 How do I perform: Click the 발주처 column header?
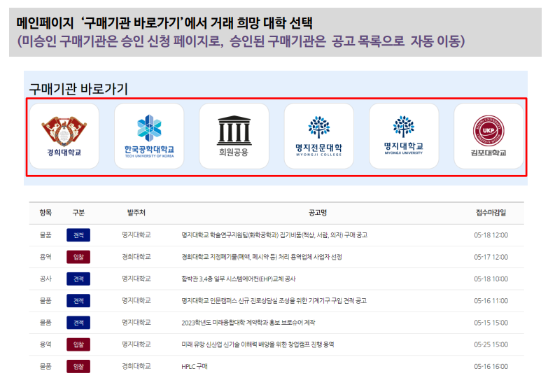click(136, 213)
